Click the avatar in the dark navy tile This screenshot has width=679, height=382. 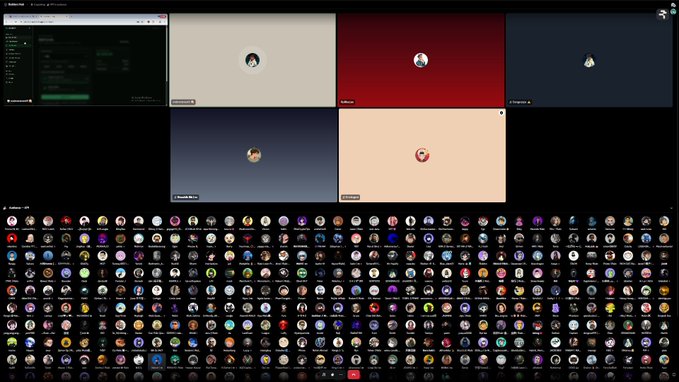coord(589,60)
